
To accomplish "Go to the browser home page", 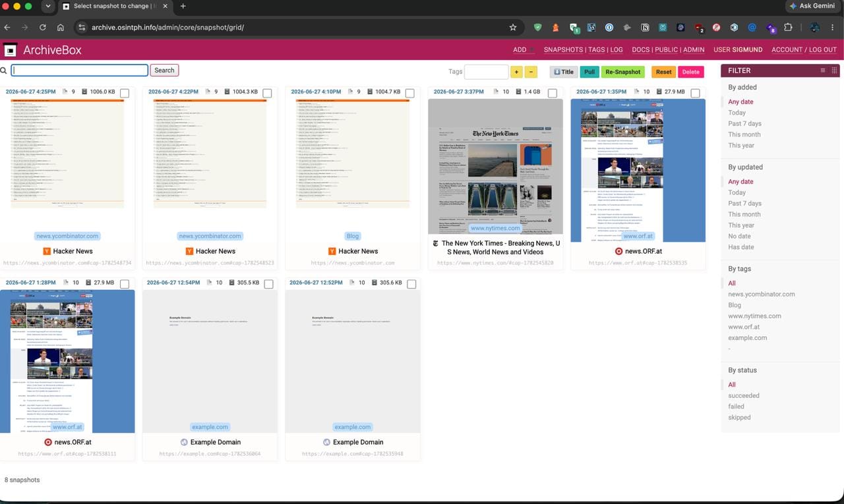I will tap(61, 28).
